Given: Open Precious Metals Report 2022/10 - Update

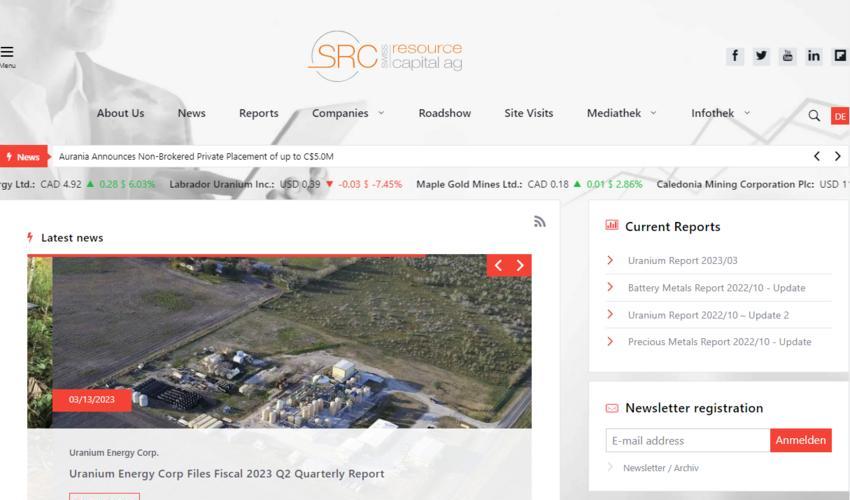Looking at the screenshot, I should tap(719, 342).
